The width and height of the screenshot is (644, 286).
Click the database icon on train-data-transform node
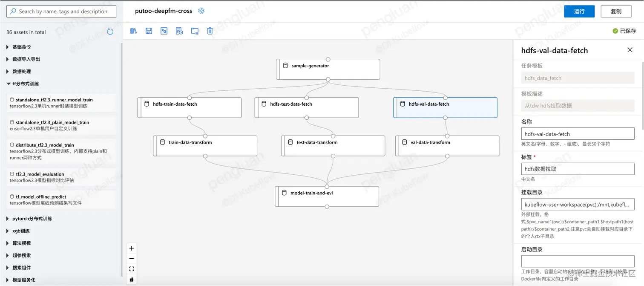[x=162, y=142]
